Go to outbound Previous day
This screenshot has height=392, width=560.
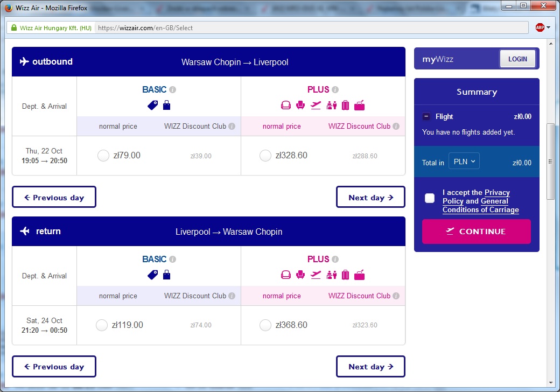click(54, 197)
